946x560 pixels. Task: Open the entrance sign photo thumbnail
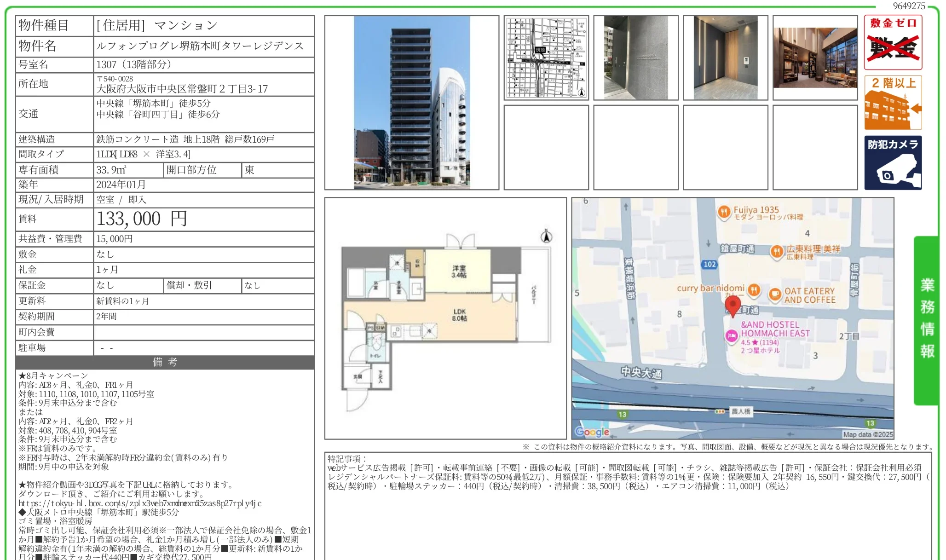[636, 58]
